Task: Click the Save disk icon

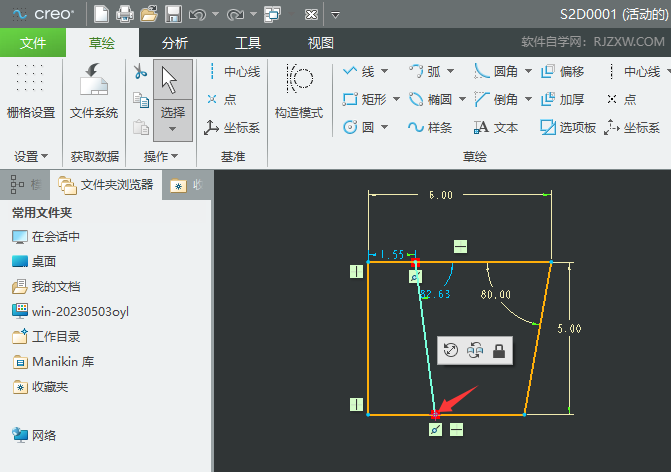Action: [173, 14]
